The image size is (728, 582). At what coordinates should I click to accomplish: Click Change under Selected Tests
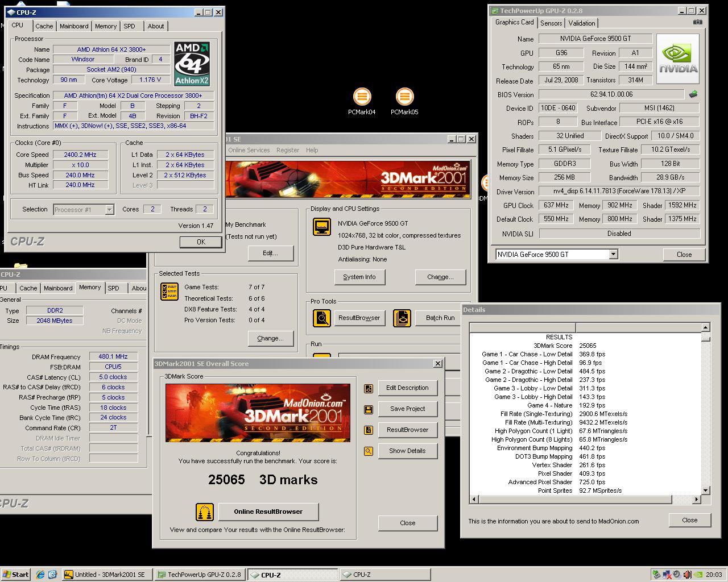270,338
